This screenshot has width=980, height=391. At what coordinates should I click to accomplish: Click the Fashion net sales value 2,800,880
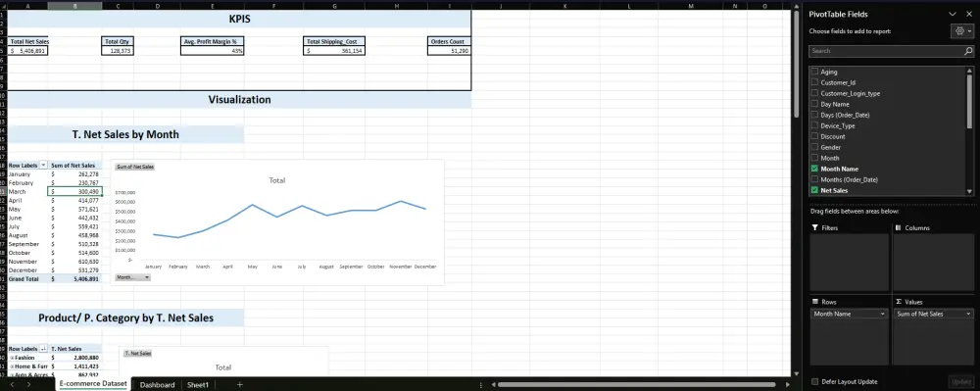coord(75,358)
